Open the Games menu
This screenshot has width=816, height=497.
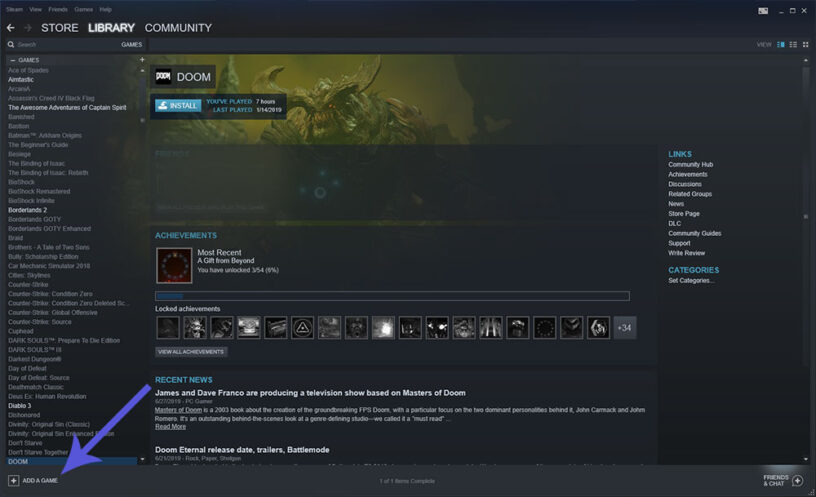click(83, 9)
